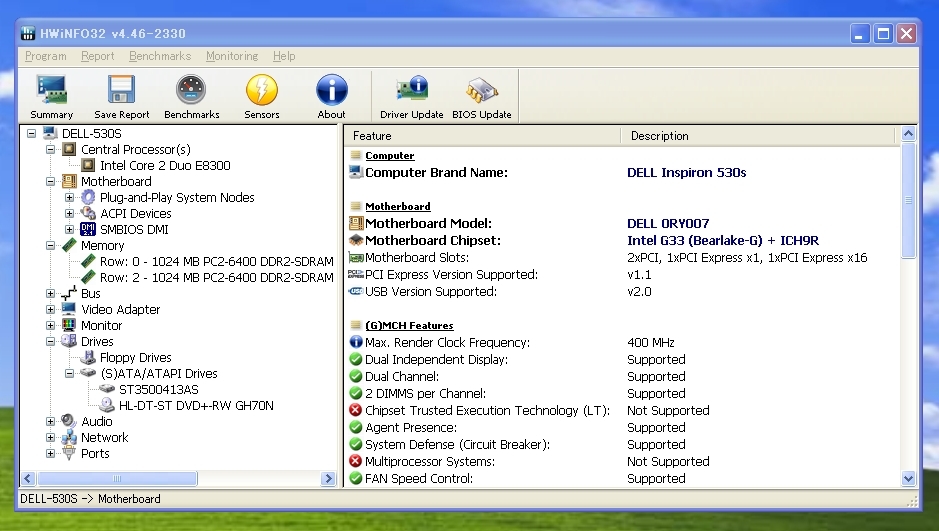The width and height of the screenshot is (939, 531).
Task: Select the ST3500413AS drive entry
Action: coord(158,390)
